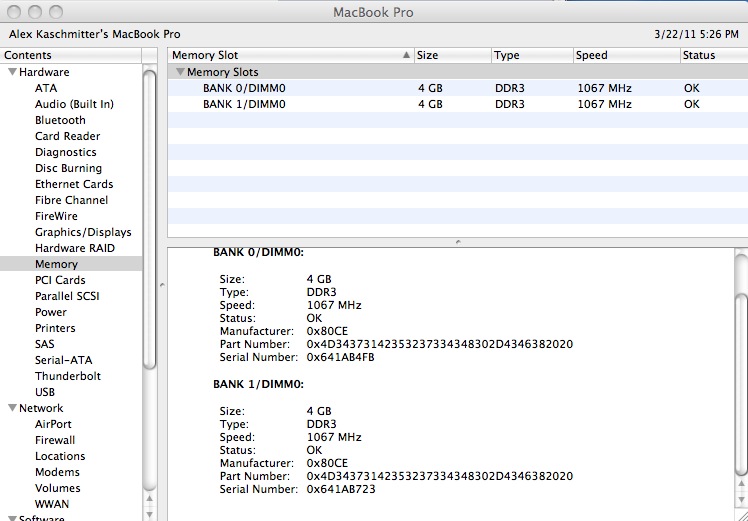
Task: Collapse the Hardware section in sidebar
Action: click(12, 72)
